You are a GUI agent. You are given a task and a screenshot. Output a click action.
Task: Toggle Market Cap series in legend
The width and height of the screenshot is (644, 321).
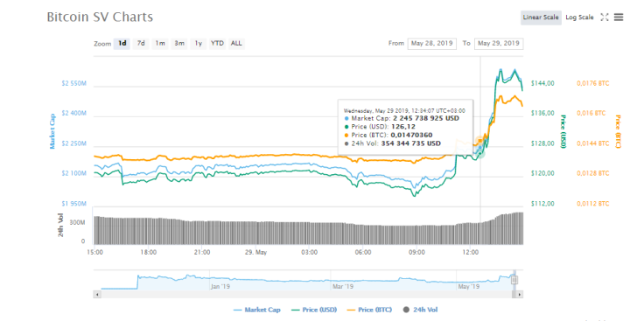[257, 310]
